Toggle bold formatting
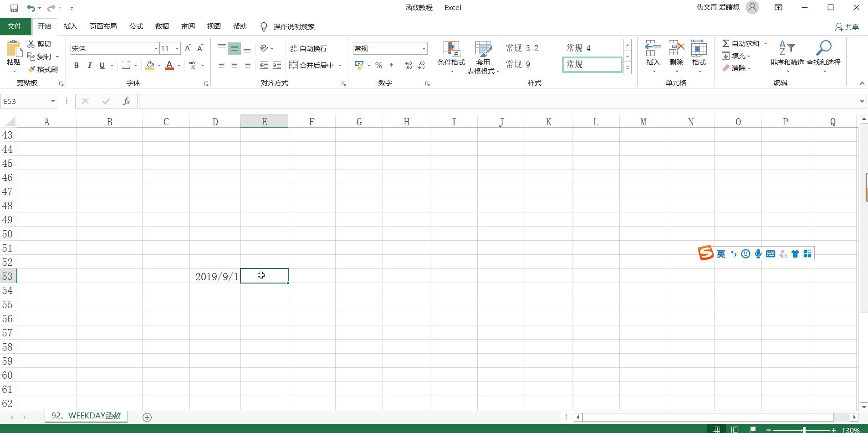Viewport: 868px width, 433px height. click(76, 65)
